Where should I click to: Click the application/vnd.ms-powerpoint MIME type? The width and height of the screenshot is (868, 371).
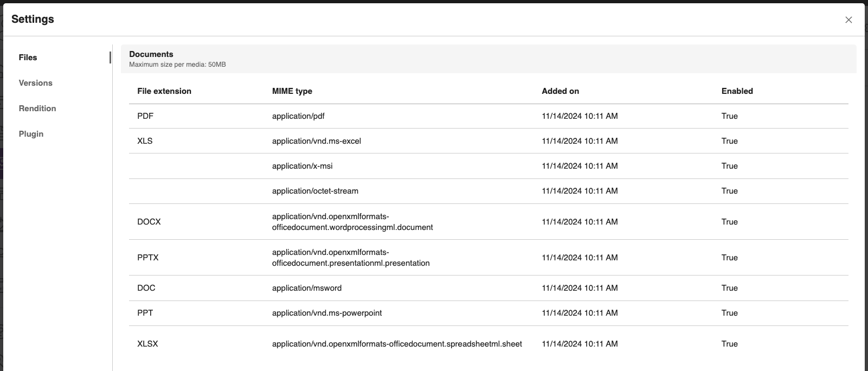(x=327, y=313)
